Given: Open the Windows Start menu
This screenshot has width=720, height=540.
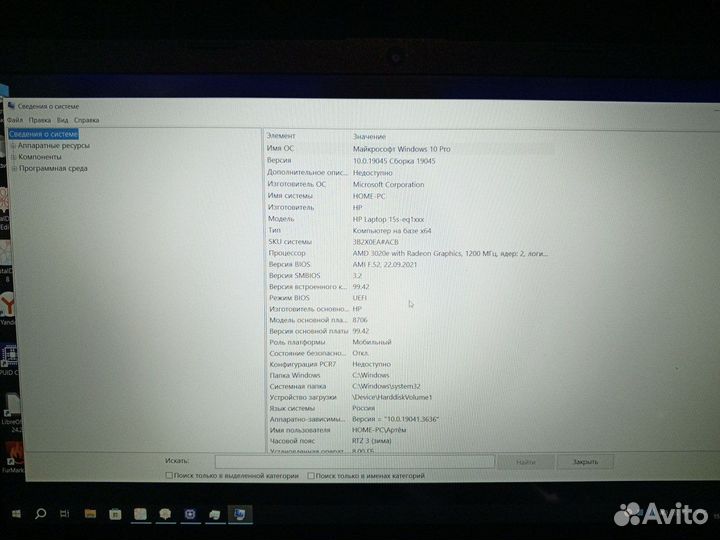Looking at the screenshot, I should click(x=16, y=514).
